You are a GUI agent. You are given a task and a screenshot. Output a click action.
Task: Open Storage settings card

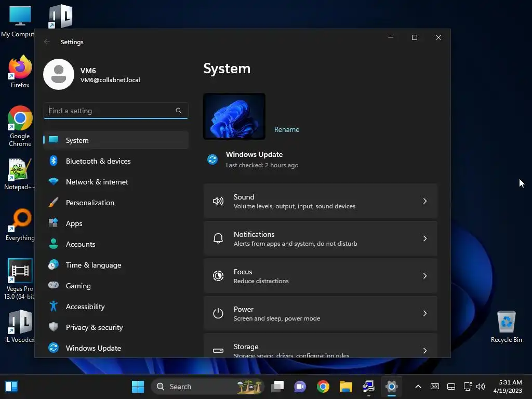(x=320, y=345)
